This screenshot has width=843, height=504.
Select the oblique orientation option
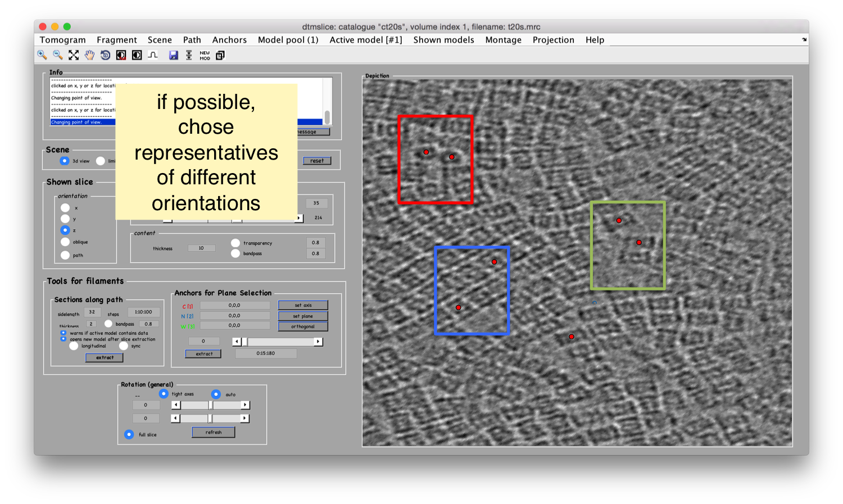click(65, 242)
